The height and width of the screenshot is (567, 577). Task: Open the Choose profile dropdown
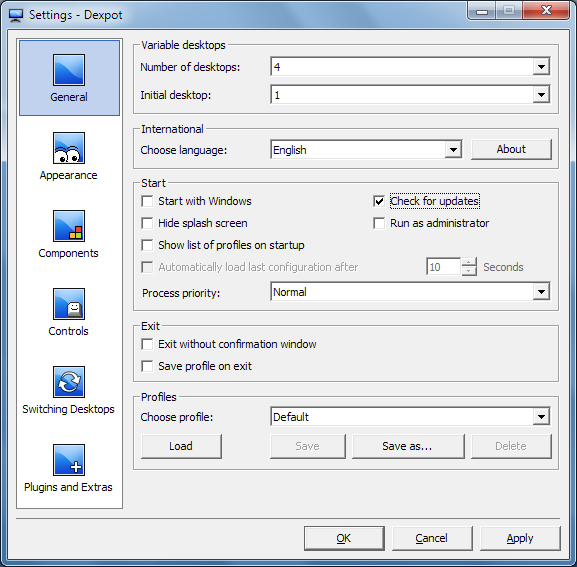[x=541, y=417]
